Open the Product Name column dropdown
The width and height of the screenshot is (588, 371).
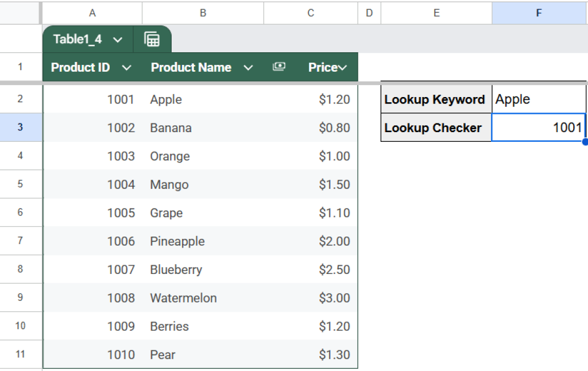(249, 67)
